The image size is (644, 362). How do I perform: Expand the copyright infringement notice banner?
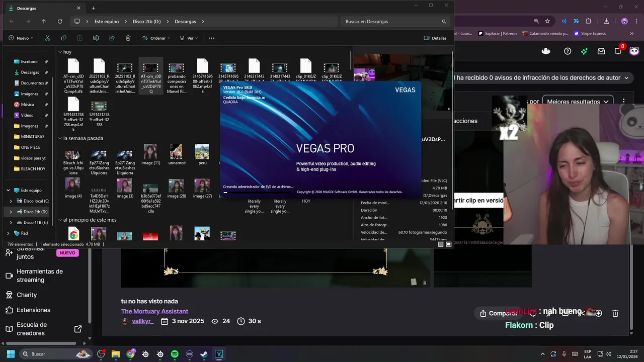click(x=626, y=78)
